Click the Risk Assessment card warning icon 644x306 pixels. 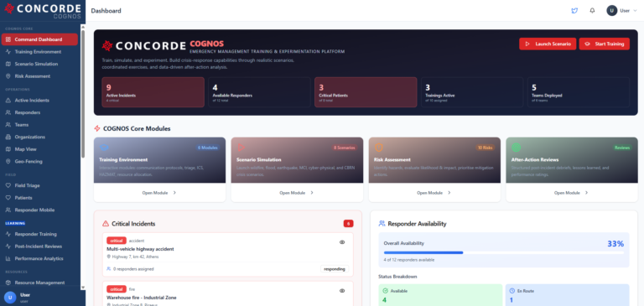pyautogui.click(x=379, y=147)
